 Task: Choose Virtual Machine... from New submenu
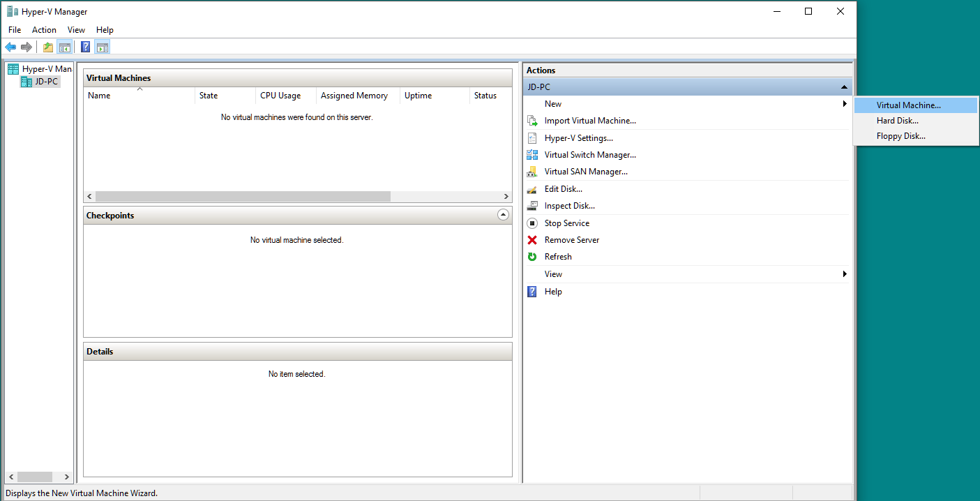click(915, 105)
